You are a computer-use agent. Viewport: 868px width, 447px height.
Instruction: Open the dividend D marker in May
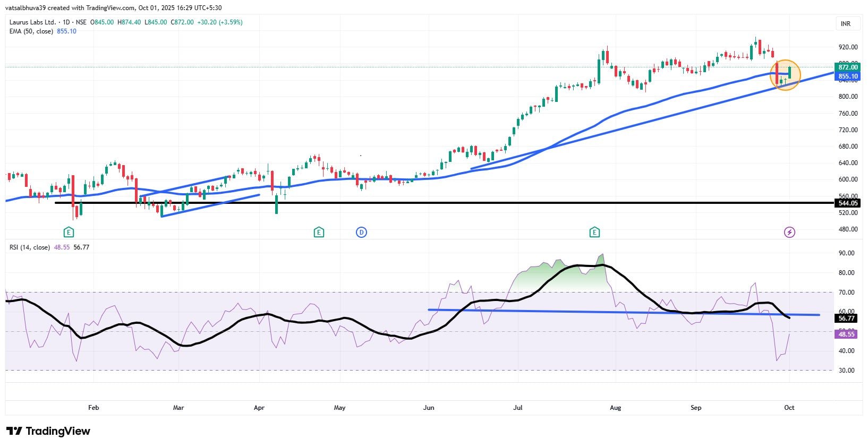coord(361,232)
